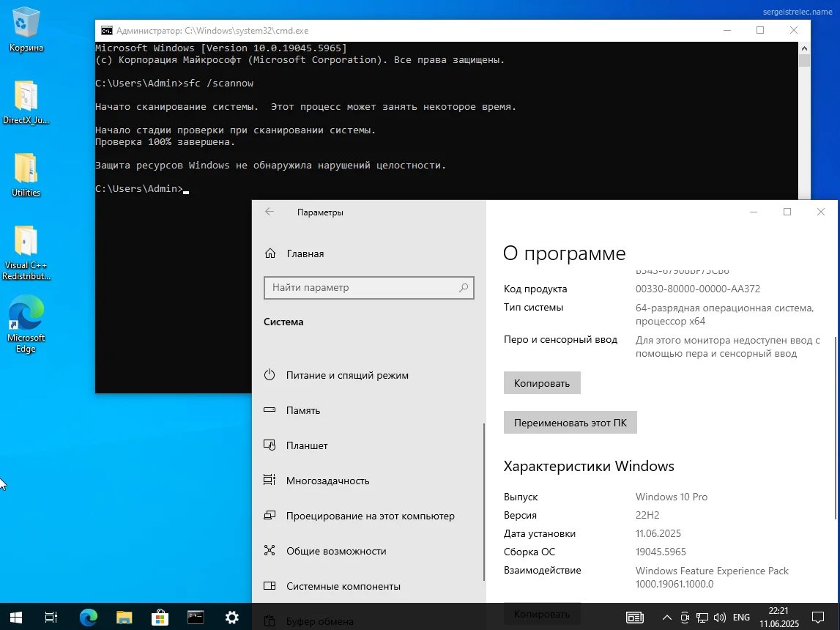Screen dimensions: 840x630
Task: Click product code 00330-80000-00000-AA372 value
Action: [x=697, y=289]
